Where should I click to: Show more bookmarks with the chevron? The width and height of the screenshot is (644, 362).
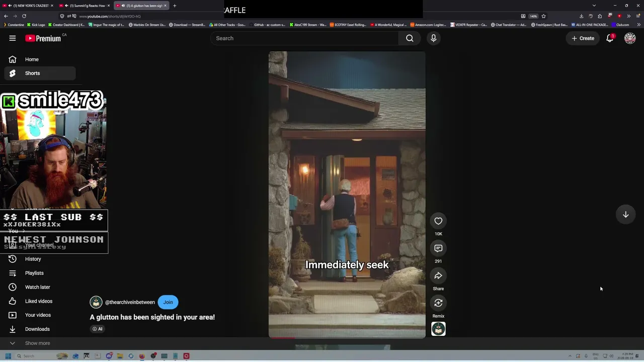(x=638, y=25)
